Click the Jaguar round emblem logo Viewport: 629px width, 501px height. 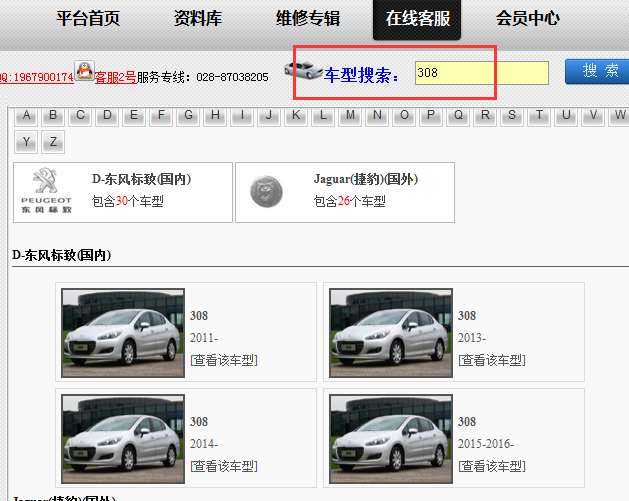pyautogui.click(x=266, y=192)
